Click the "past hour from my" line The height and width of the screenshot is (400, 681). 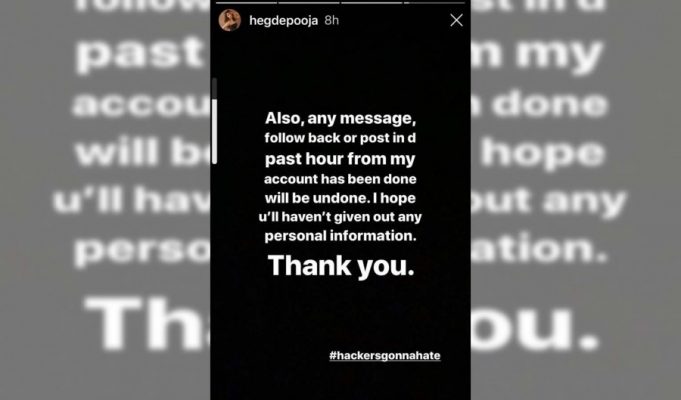coord(340,159)
